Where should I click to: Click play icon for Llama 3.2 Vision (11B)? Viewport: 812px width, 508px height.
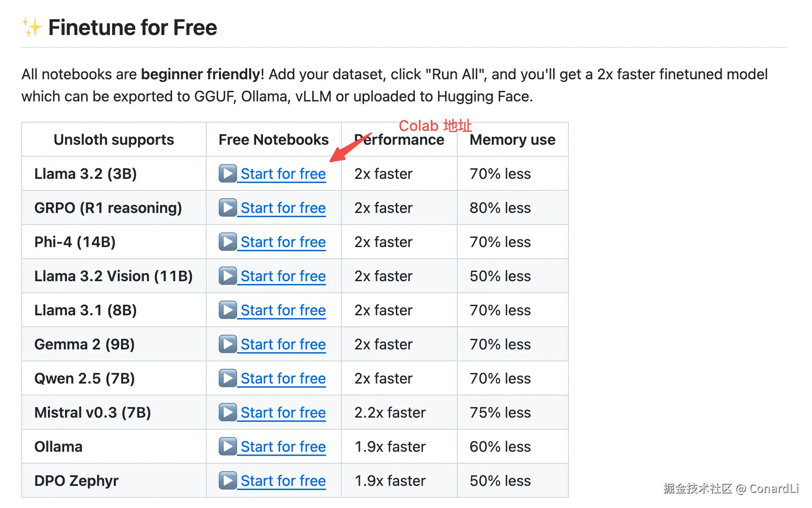227,276
